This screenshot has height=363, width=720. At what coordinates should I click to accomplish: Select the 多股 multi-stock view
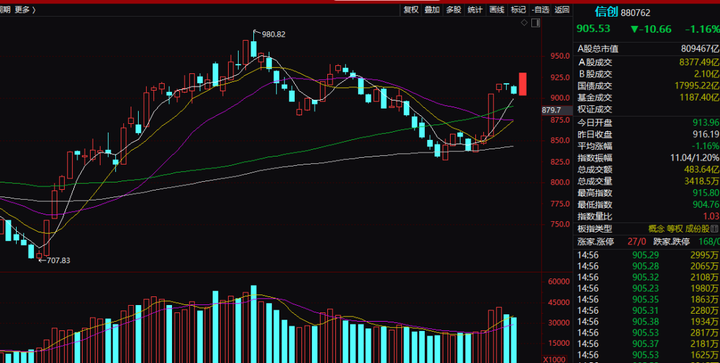pos(453,10)
